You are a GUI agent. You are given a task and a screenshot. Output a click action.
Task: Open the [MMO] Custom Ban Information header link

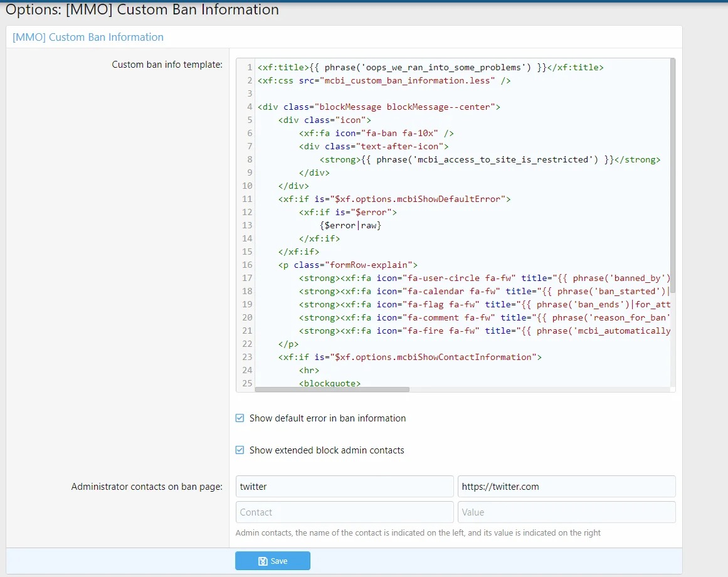tap(88, 37)
